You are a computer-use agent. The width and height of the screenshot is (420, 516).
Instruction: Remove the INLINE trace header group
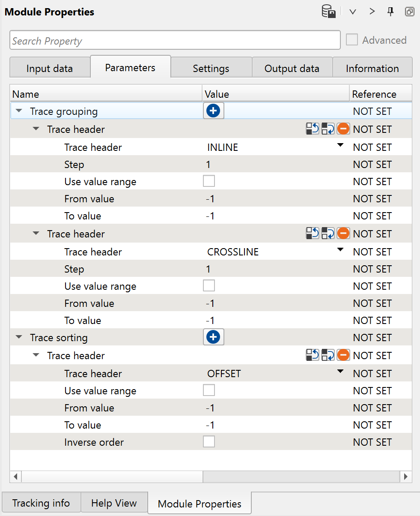(x=343, y=129)
